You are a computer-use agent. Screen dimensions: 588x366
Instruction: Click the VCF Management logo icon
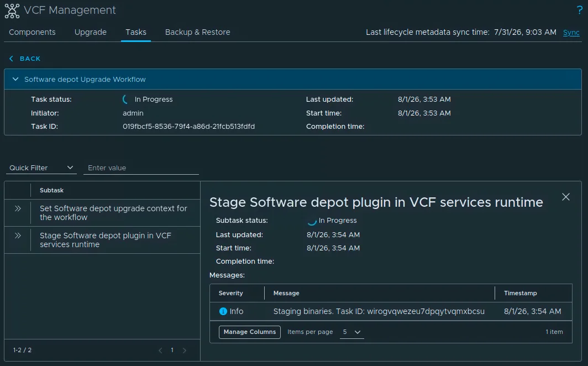(12, 11)
